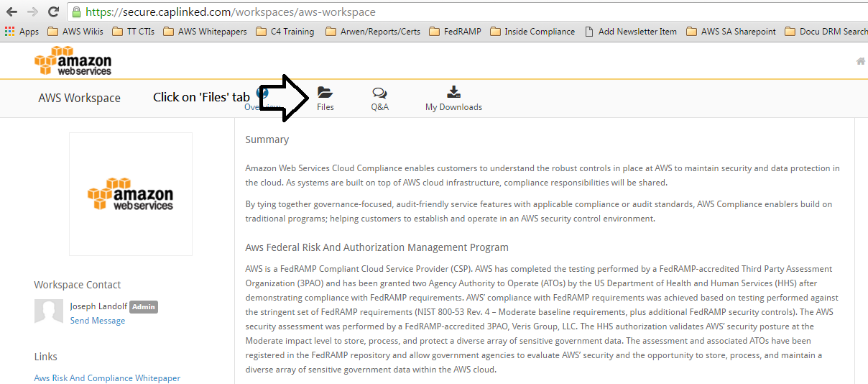Open the Inside Compliance bookmark folder
Image resolution: width=868 pixels, height=384 pixels.
pyautogui.click(x=532, y=32)
